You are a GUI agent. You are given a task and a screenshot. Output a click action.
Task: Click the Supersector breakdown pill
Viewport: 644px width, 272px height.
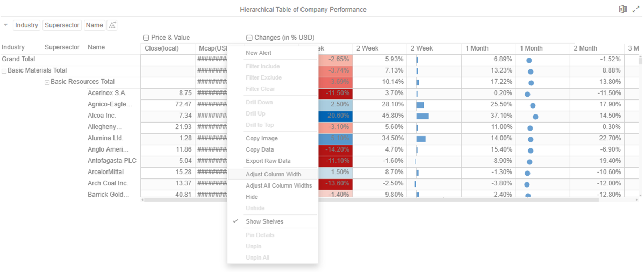pyautogui.click(x=62, y=25)
